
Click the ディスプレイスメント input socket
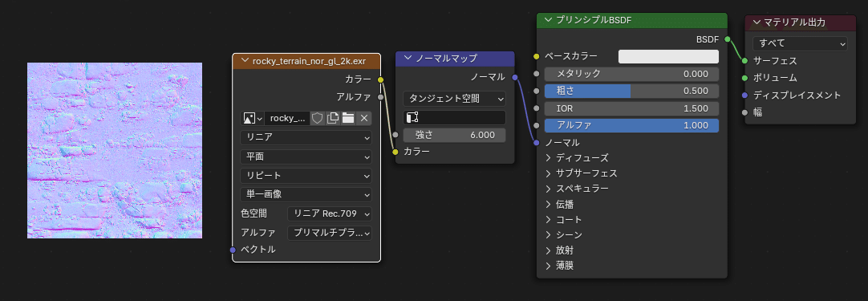point(744,96)
